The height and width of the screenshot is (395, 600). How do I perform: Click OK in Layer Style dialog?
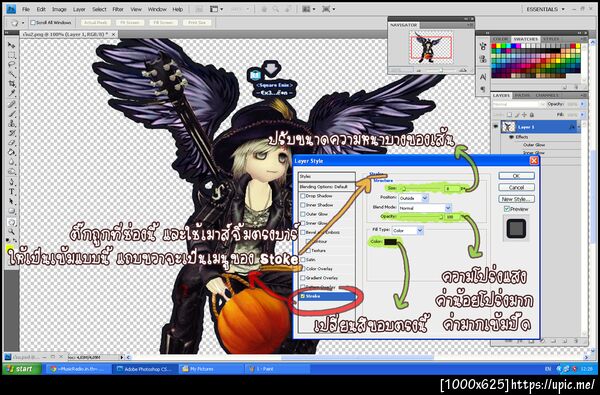pos(516,176)
